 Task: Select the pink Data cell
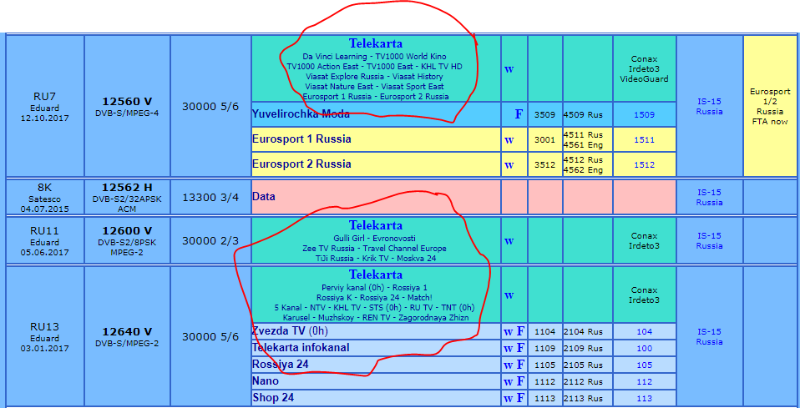(x=376, y=196)
